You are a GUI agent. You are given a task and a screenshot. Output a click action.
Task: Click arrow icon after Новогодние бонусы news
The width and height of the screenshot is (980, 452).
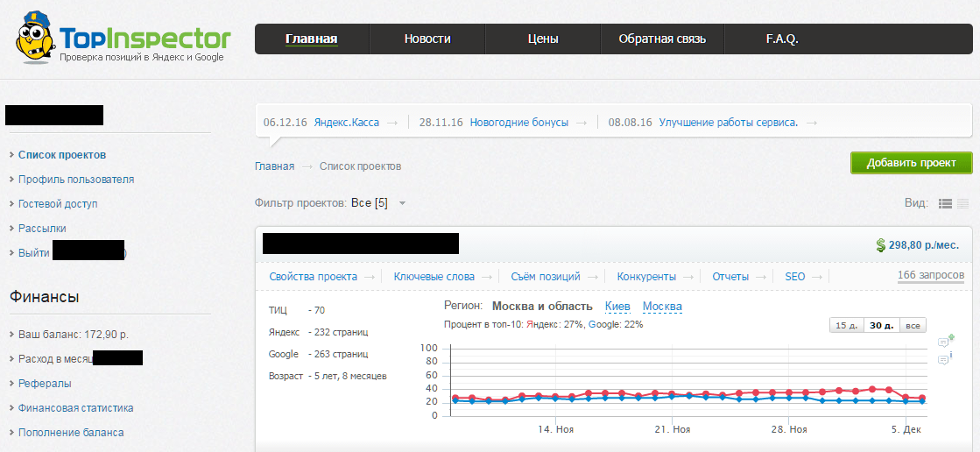click(581, 123)
